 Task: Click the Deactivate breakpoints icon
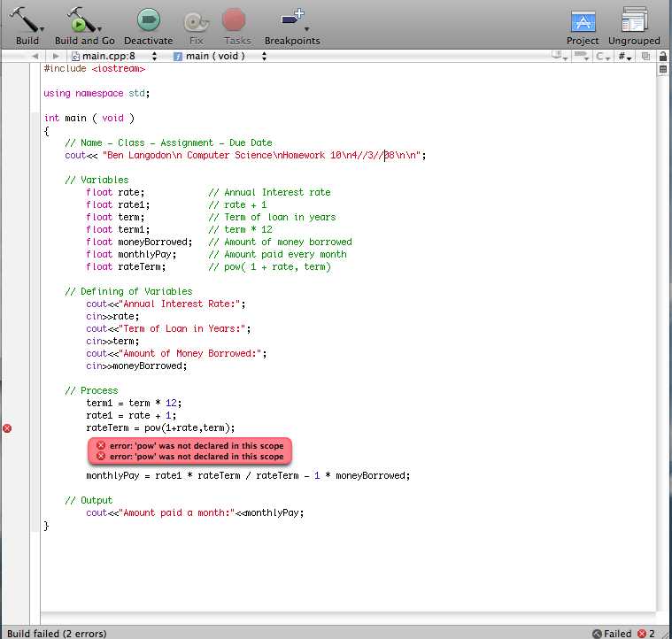(148, 20)
